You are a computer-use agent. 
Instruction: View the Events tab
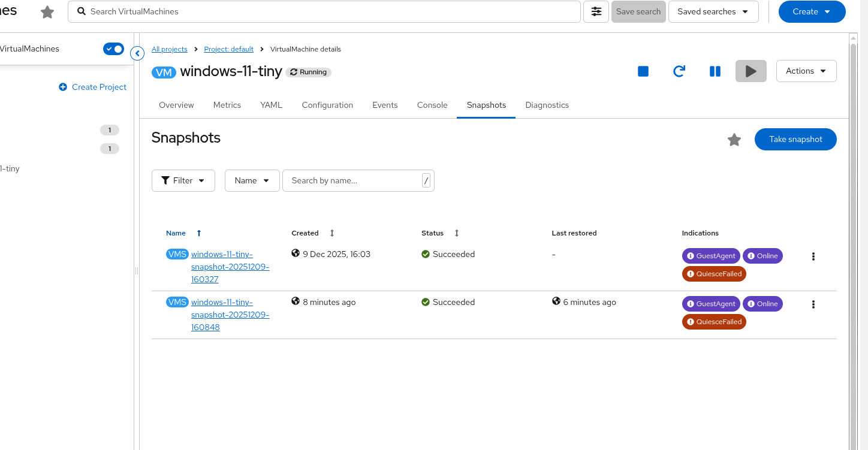point(385,105)
